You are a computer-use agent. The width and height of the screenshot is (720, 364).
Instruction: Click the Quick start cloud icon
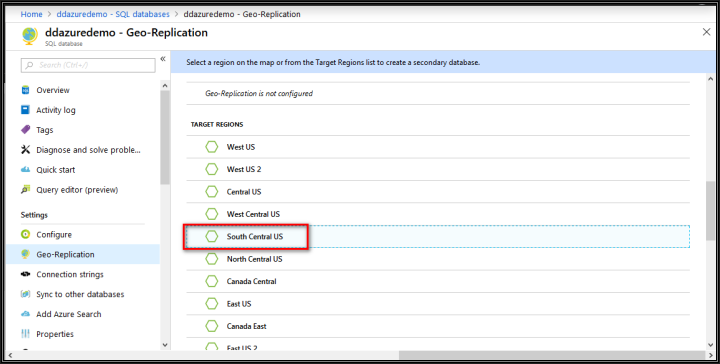[26, 169]
